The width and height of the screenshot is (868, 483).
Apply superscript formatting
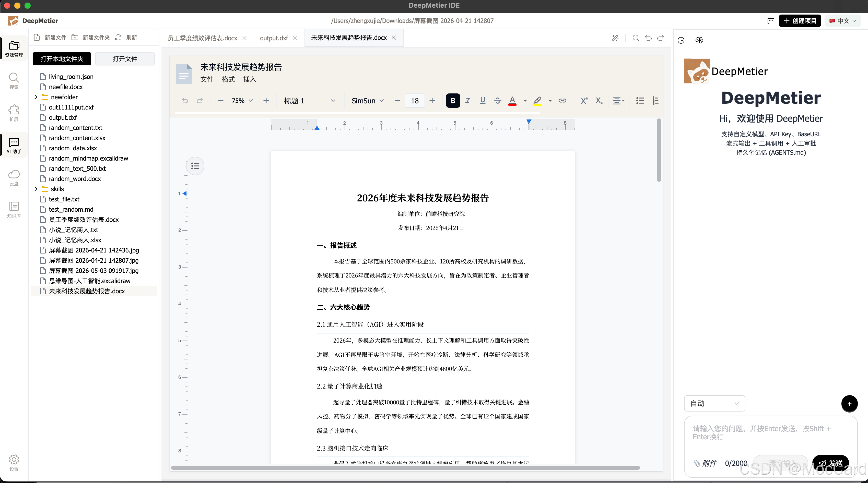pyautogui.click(x=584, y=100)
